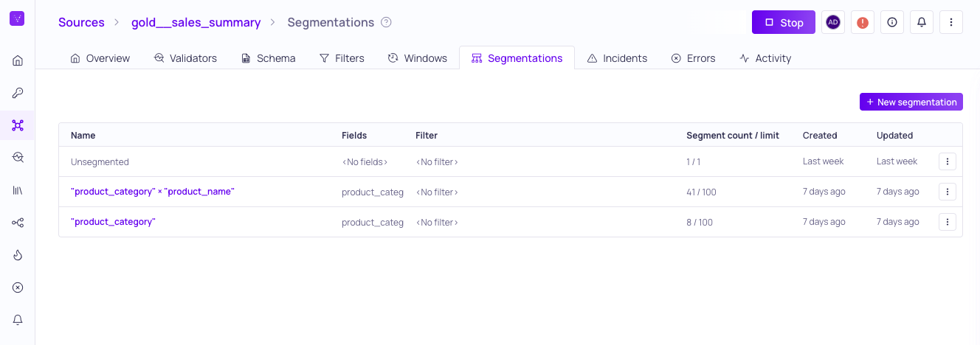This screenshot has height=345, width=980.
Task: Open the library books icon in sidebar
Action: click(x=18, y=190)
